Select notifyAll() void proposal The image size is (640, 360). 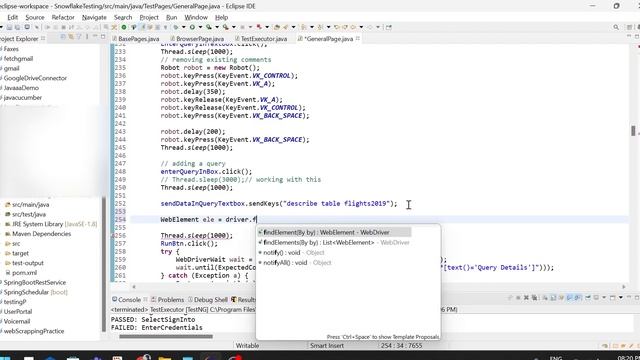click(x=295, y=262)
